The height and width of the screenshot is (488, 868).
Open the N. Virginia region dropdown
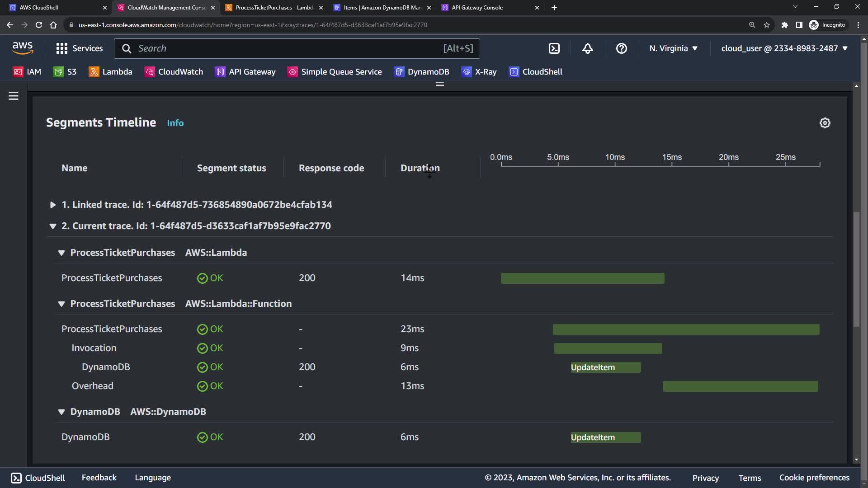673,48
